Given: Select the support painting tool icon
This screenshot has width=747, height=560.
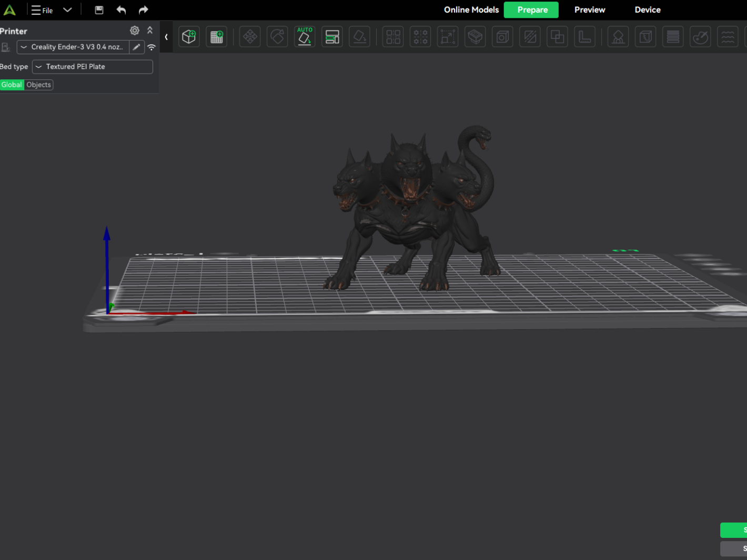Looking at the screenshot, I should pyautogui.click(x=618, y=37).
